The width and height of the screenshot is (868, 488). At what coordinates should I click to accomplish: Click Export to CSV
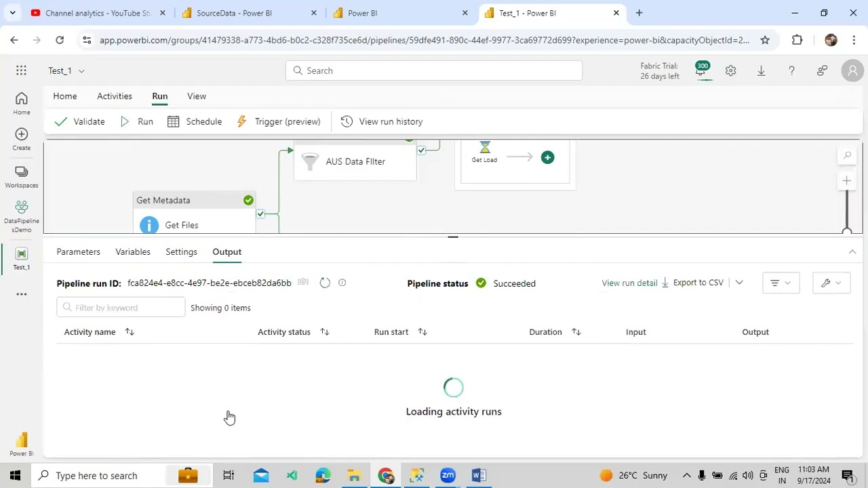[x=692, y=283]
